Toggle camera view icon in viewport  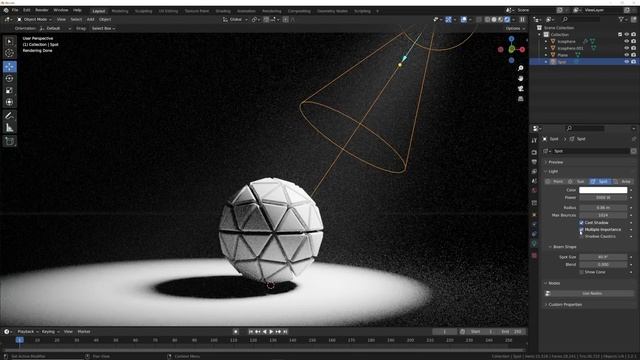point(520,89)
